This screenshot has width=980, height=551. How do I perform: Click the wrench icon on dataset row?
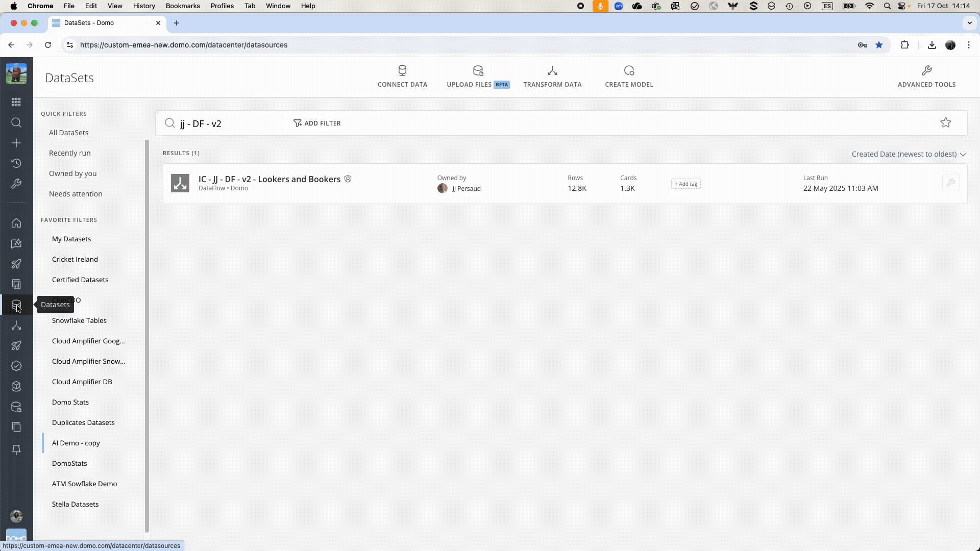coord(950,183)
